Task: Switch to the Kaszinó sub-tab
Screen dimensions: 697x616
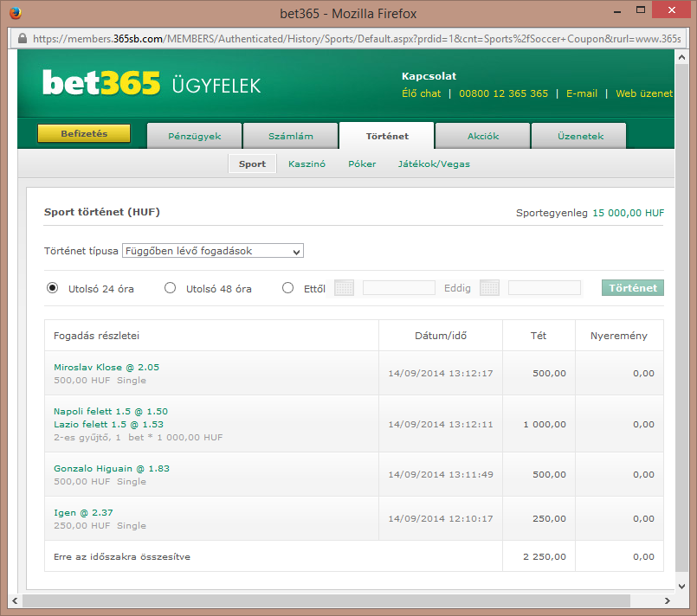Action: coord(307,164)
